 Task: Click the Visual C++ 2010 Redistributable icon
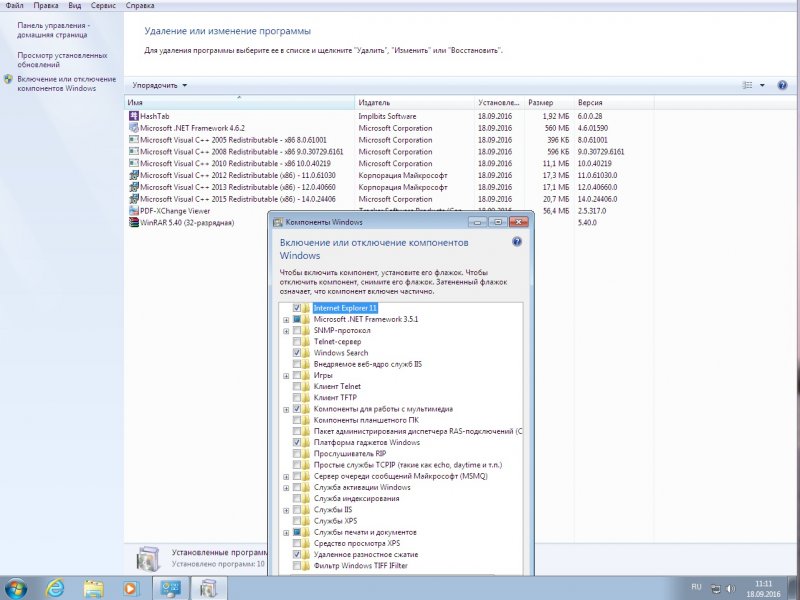pos(134,163)
